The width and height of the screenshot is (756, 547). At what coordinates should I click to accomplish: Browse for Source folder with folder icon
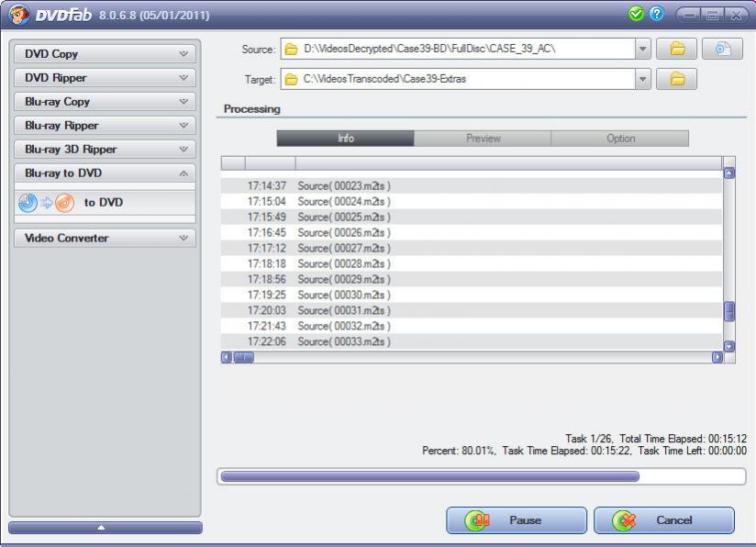pyautogui.click(x=676, y=49)
